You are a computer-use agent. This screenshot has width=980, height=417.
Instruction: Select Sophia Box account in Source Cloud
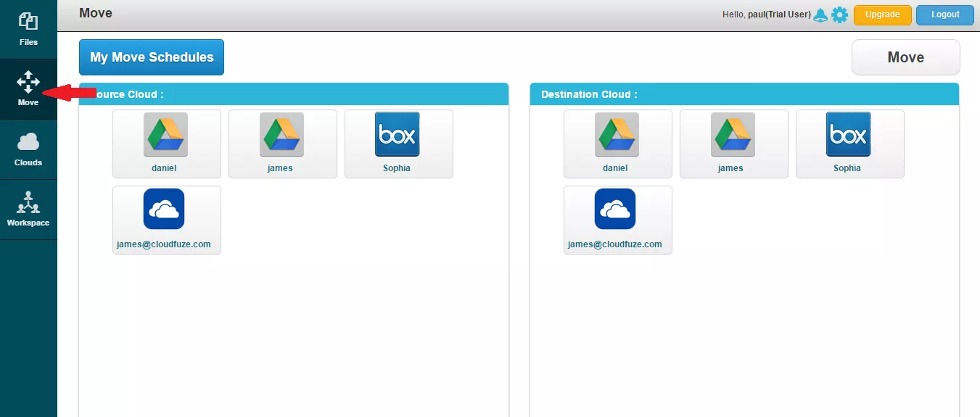(x=399, y=144)
